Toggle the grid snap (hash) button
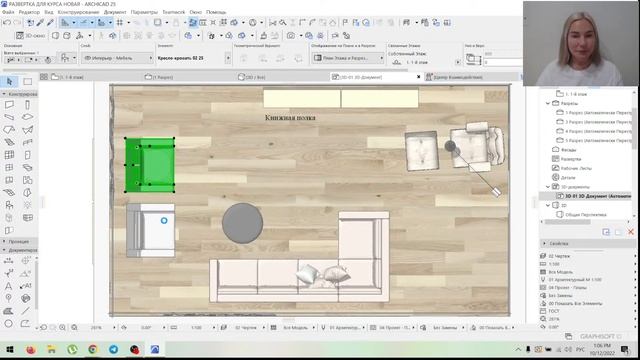 [120, 23]
